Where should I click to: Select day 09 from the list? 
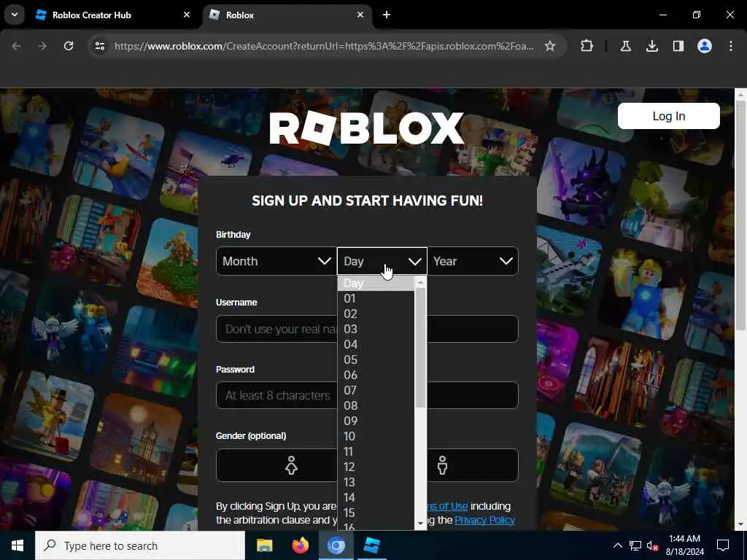(x=376, y=421)
